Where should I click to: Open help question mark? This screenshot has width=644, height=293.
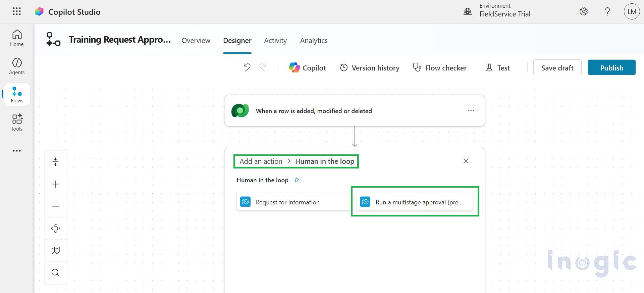pos(607,11)
